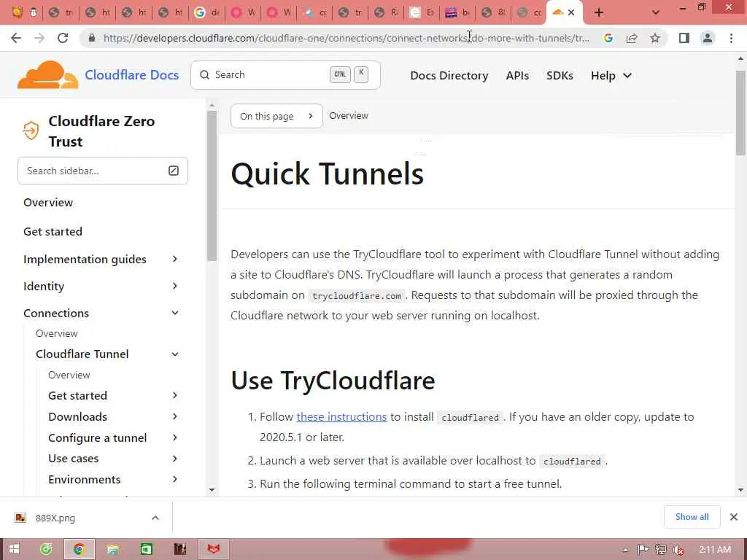Expand the Environments section
The width and height of the screenshot is (747, 560).
pyautogui.click(x=175, y=479)
